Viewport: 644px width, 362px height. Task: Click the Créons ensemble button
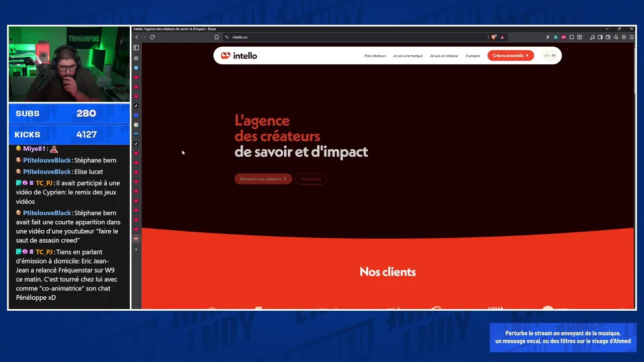[x=511, y=56]
